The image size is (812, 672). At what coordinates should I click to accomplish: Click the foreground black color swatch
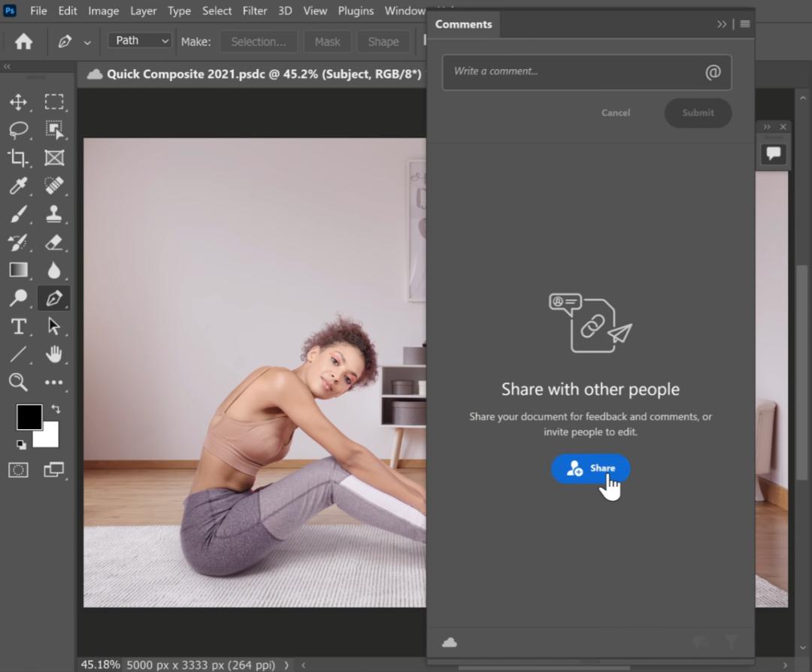click(29, 417)
